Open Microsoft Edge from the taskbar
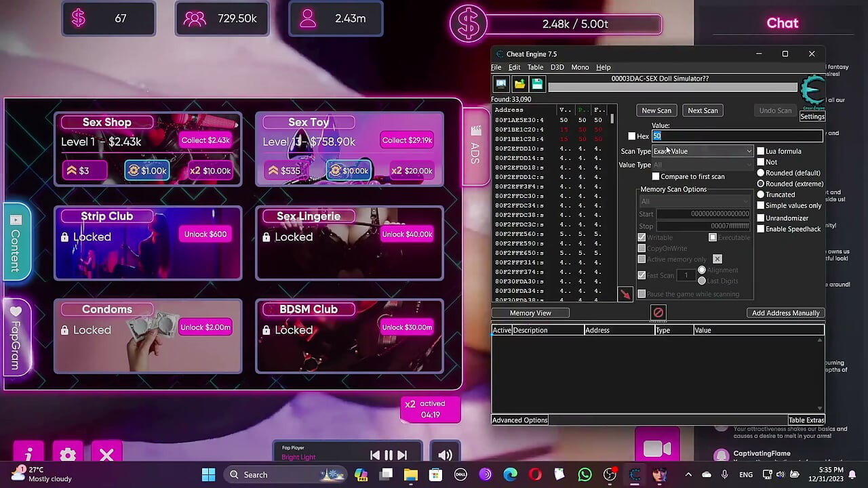This screenshot has width=868, height=488. point(510,474)
